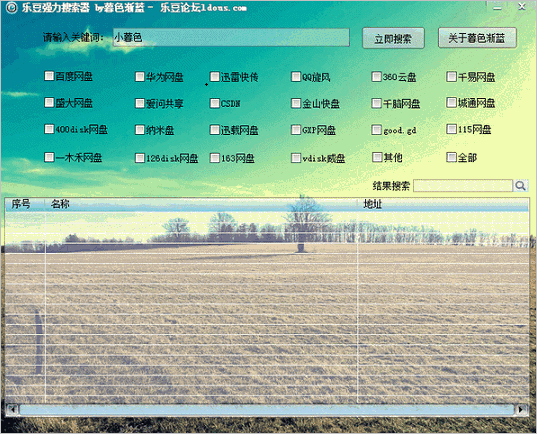Enable the 一木禾网盘 checkbox
The image size is (537, 434).
coord(49,157)
